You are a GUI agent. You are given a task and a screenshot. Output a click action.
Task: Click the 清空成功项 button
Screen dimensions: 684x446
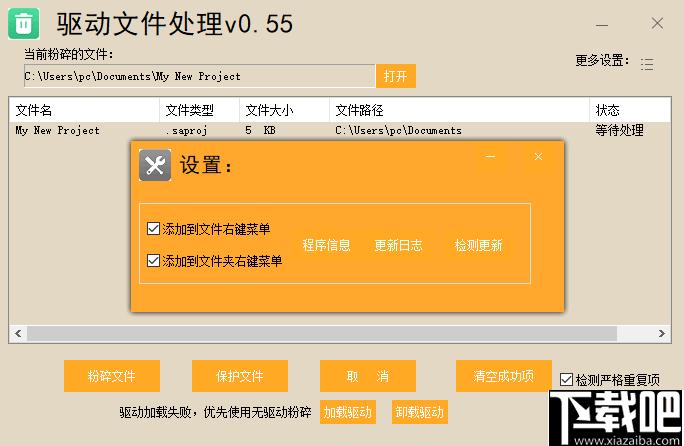coord(504,376)
